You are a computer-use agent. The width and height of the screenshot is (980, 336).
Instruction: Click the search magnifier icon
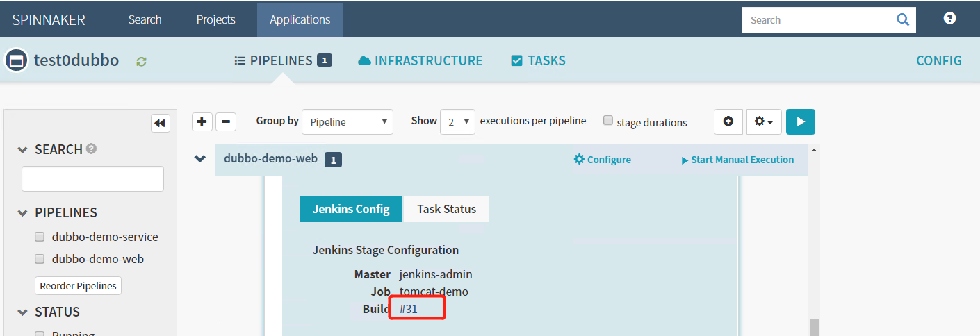coord(903,19)
